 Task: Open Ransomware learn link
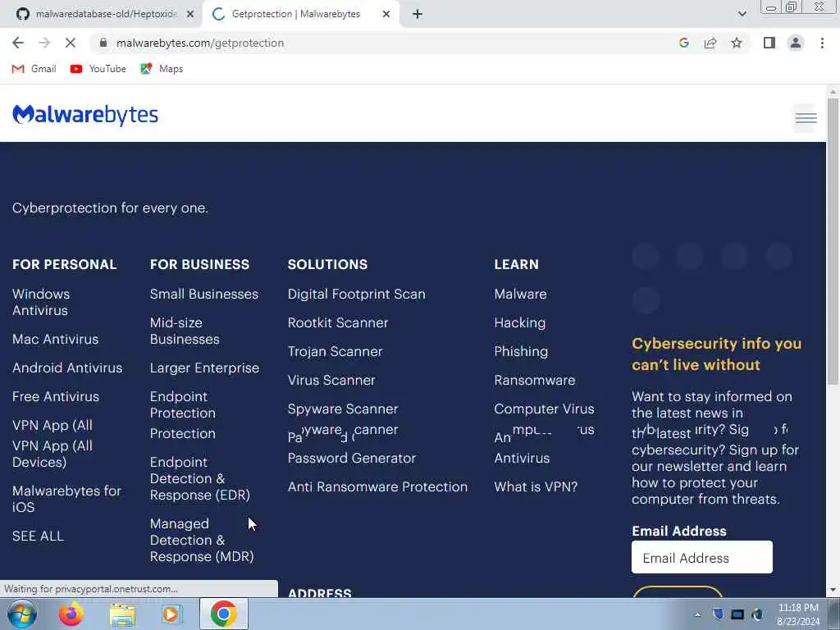coord(535,381)
